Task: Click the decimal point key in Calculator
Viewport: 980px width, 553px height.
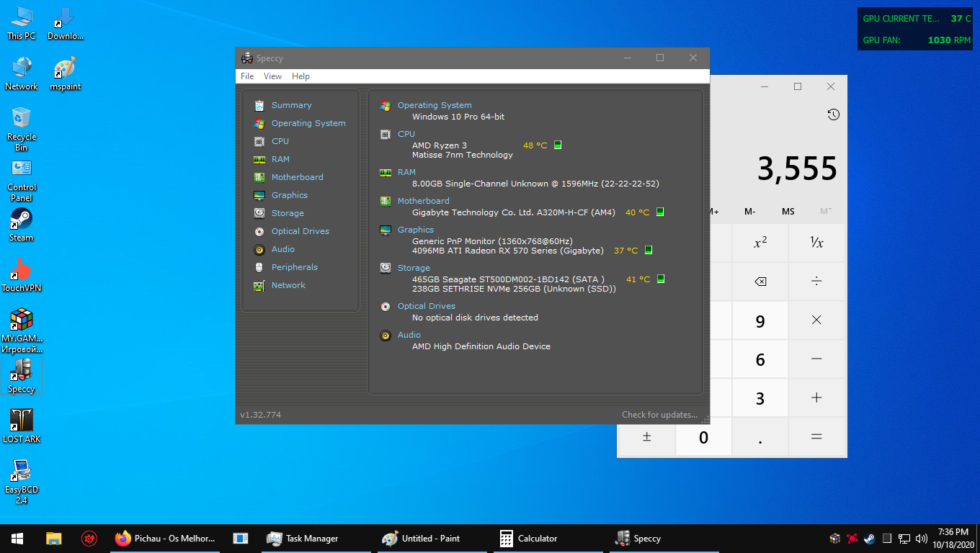Action: [760, 437]
